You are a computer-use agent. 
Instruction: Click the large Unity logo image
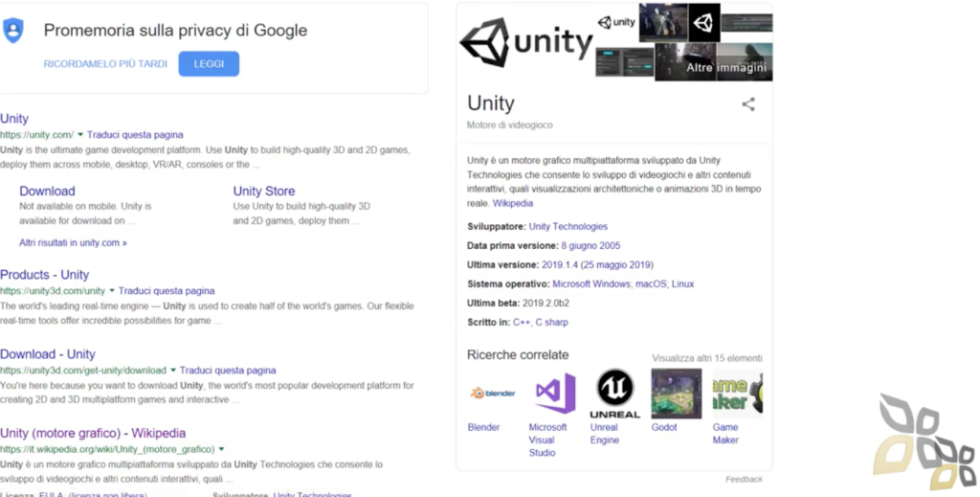(525, 42)
